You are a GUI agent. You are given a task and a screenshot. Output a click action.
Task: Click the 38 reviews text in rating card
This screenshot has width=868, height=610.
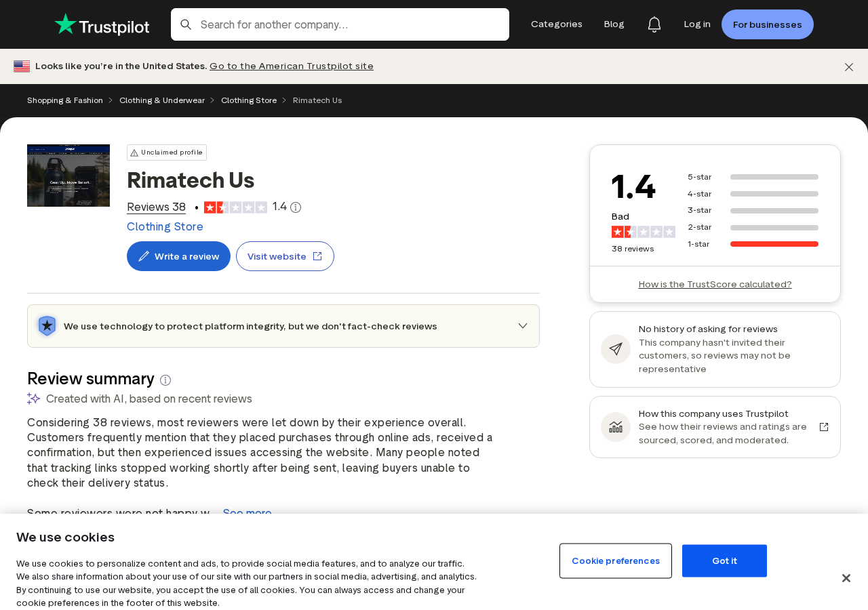633,249
